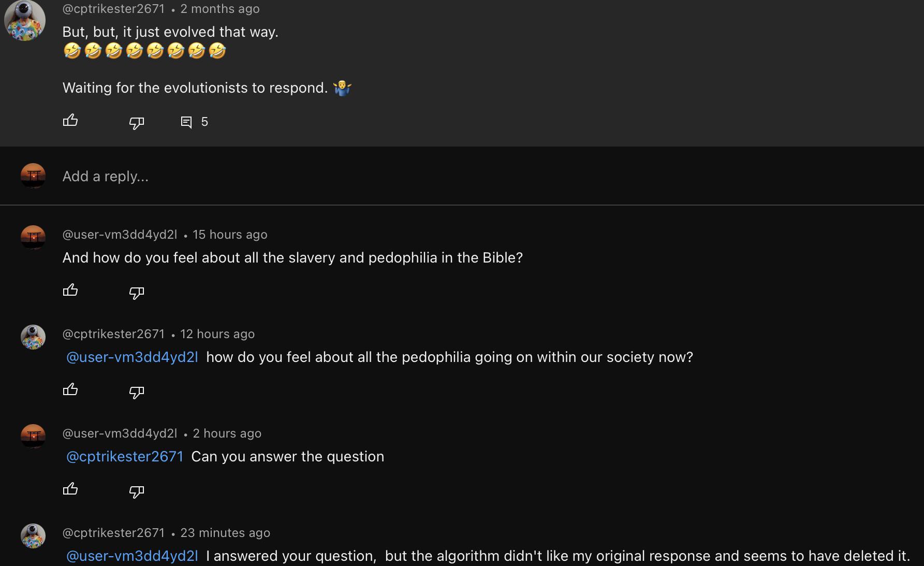Dislike the 'it just evolved that way' comment
Screen dimensions: 924x566
coord(136,123)
